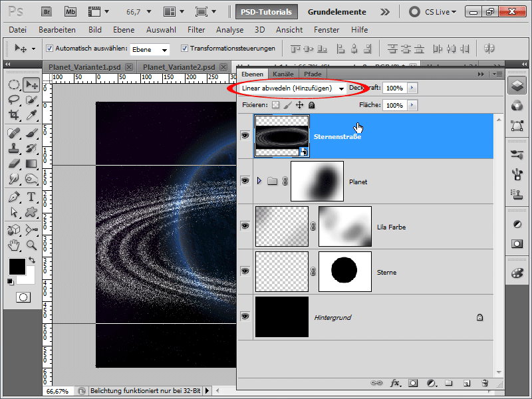Select the Zoom tool
The height and width of the screenshot is (399, 532).
31,245
